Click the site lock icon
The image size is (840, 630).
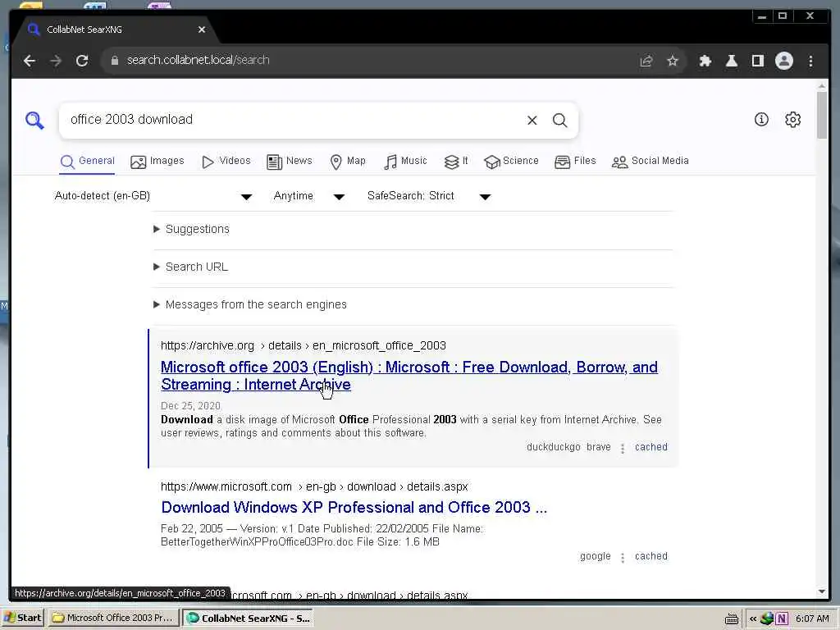114,61
